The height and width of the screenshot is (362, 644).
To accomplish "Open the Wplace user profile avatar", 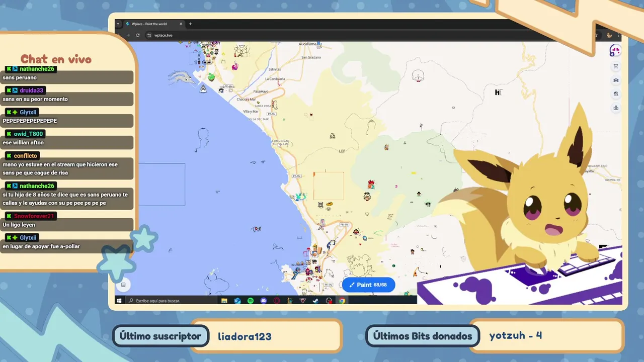I will pyautogui.click(x=615, y=51).
